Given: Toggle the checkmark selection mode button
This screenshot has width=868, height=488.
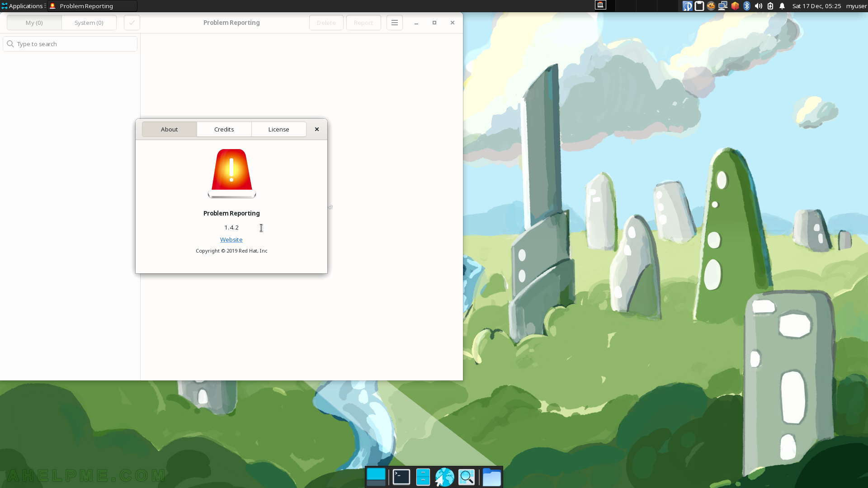Looking at the screenshot, I should tap(132, 23).
